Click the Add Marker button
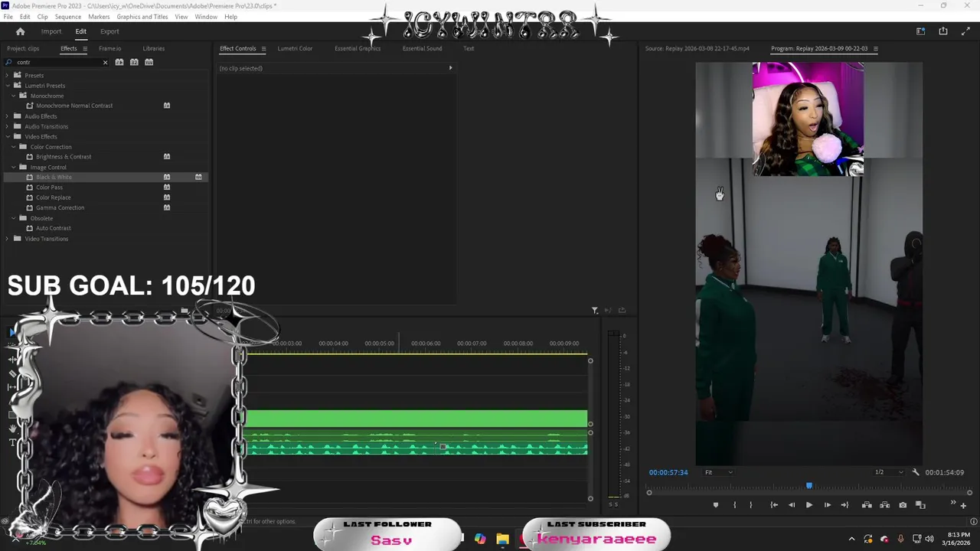Viewport: 980px width, 551px height. [x=716, y=505]
